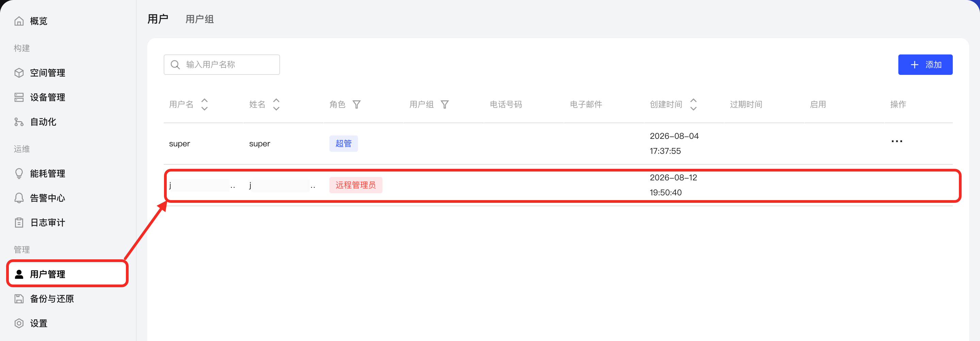980x341 pixels.
Task: Click the 告警中心 bell icon
Action: tap(19, 198)
